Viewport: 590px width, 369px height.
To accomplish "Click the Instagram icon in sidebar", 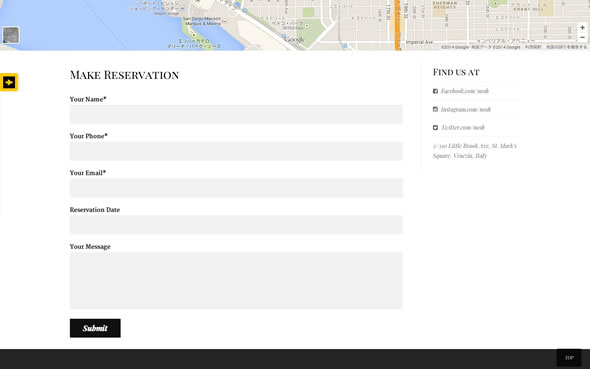I will click(x=435, y=109).
